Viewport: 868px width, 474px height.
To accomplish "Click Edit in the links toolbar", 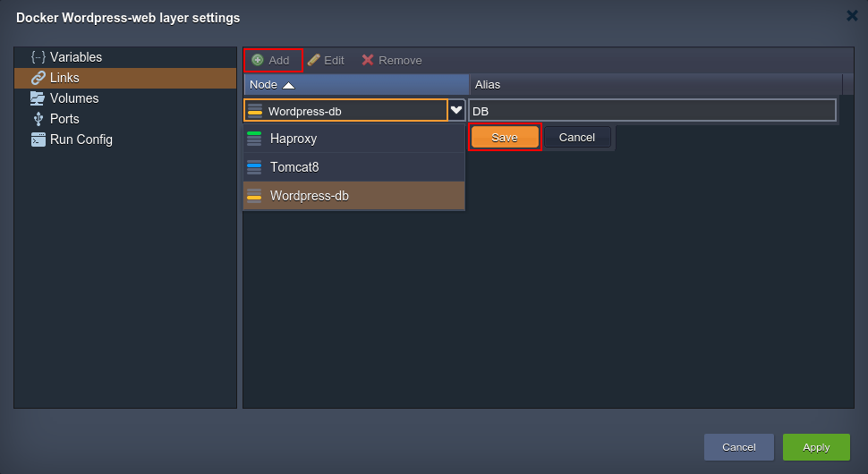I will [326, 60].
